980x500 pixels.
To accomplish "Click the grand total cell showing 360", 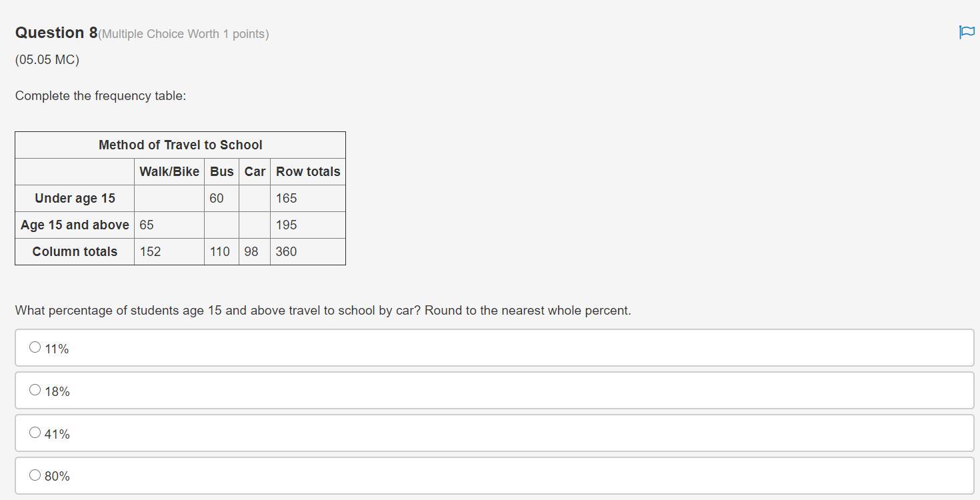I will 308,251.
